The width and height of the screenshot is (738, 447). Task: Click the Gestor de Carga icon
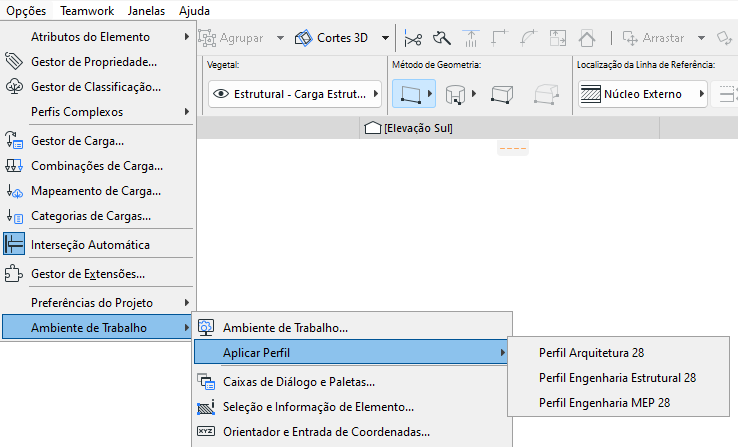(x=14, y=140)
